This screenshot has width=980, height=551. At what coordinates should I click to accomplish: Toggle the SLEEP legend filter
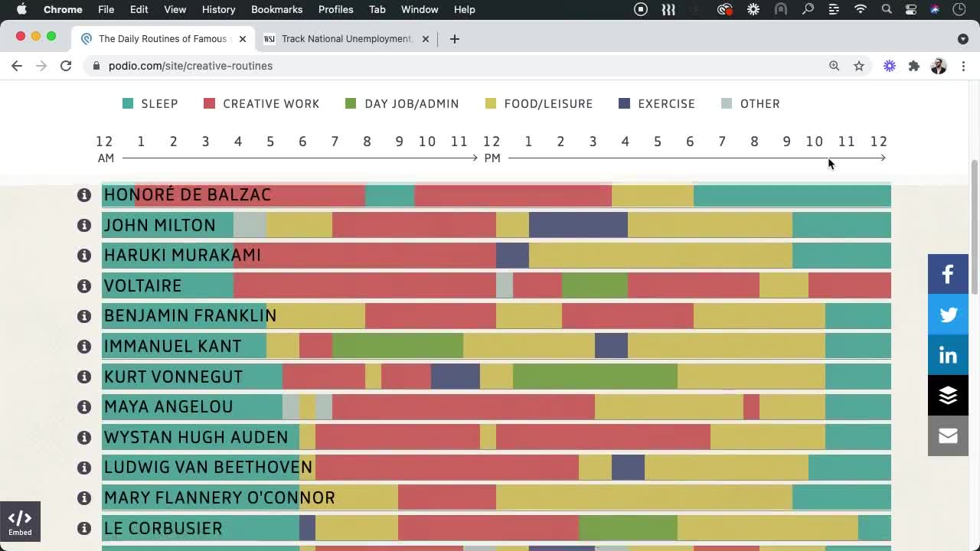(x=150, y=103)
